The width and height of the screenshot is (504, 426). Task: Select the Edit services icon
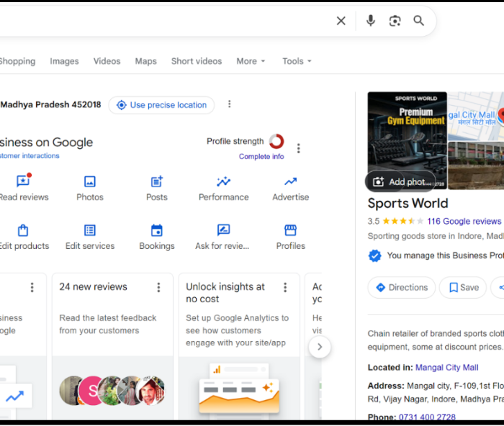pyautogui.click(x=90, y=230)
